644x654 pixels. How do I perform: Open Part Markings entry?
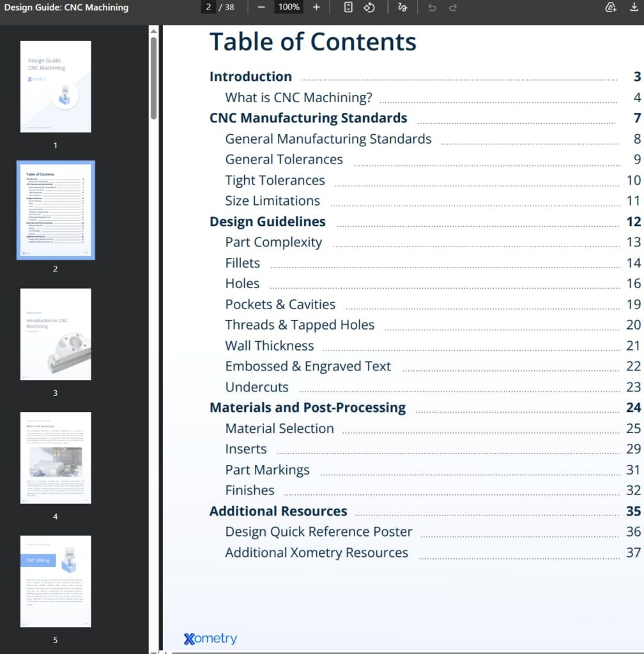pyautogui.click(x=267, y=470)
